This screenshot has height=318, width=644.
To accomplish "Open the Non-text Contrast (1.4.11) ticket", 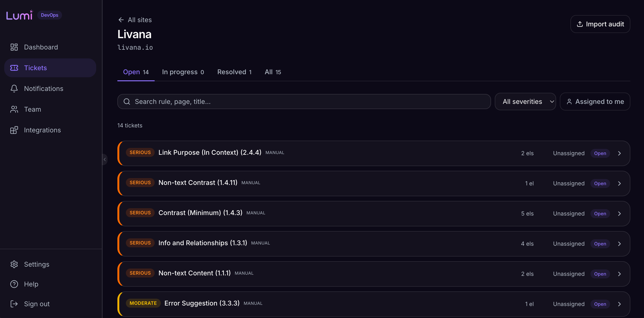I will 373,183.
